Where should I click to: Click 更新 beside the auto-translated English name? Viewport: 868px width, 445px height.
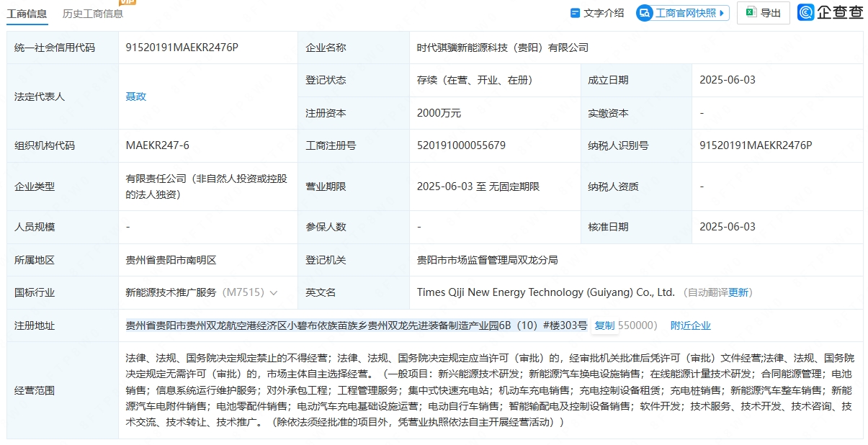click(738, 293)
